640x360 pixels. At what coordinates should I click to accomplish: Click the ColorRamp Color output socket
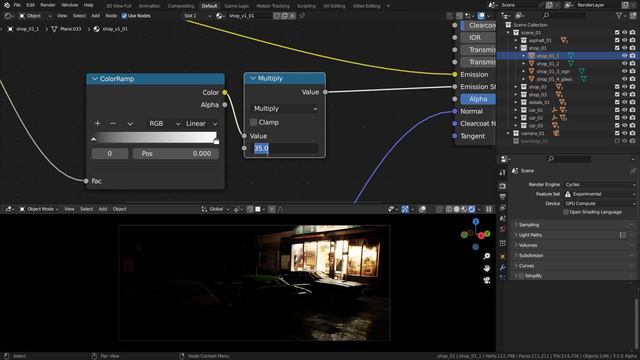[225, 93]
